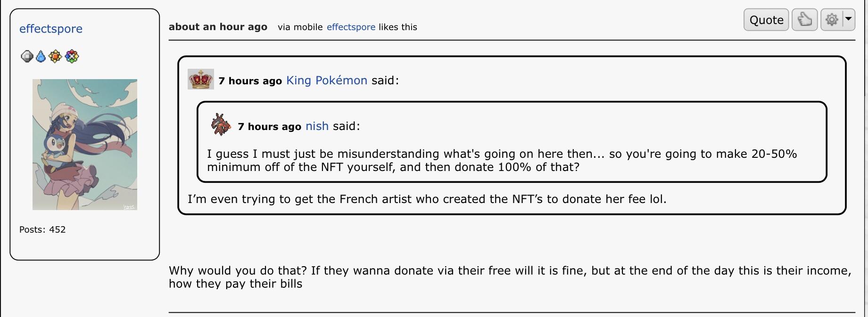
Task: Click the gray Boulder badge icon
Action: 27,57
